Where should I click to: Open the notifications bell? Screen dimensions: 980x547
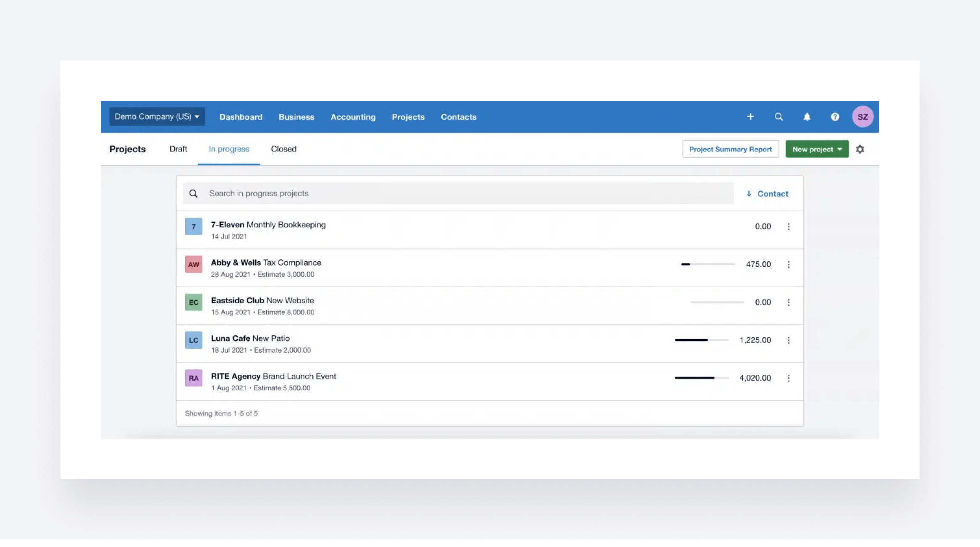click(807, 117)
